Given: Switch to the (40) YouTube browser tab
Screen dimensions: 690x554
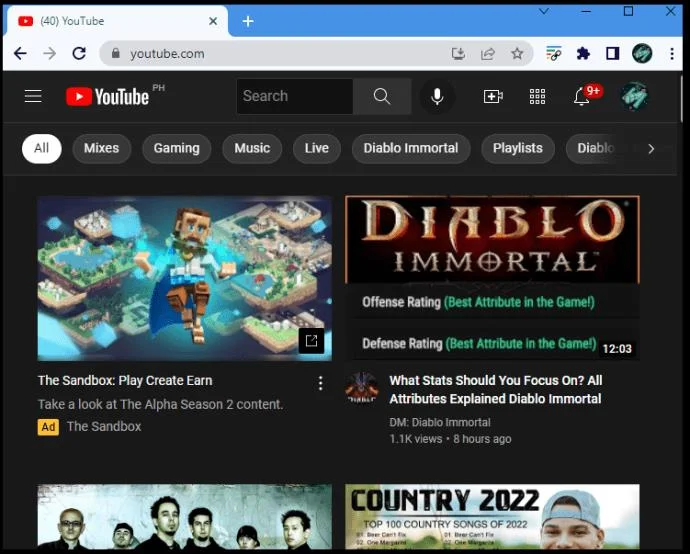Looking at the screenshot, I should (x=117, y=21).
